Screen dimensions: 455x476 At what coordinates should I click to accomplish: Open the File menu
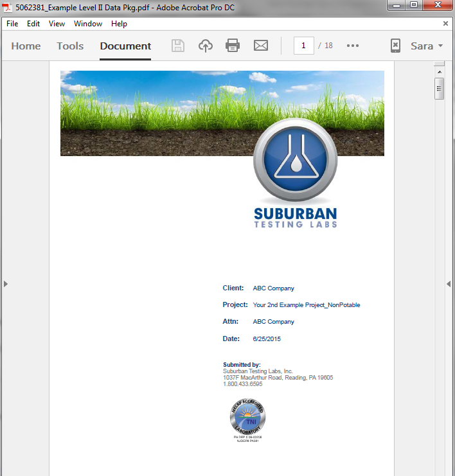12,24
